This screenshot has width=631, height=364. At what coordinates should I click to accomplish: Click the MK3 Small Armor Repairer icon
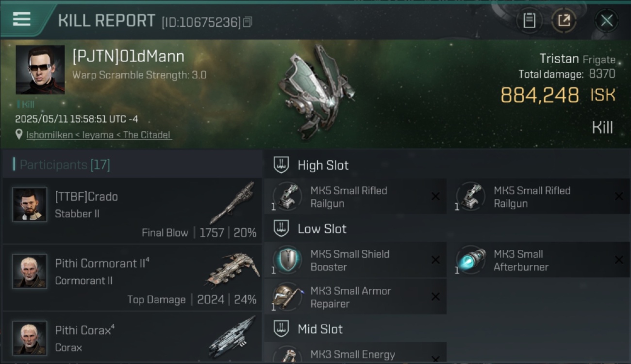287,297
